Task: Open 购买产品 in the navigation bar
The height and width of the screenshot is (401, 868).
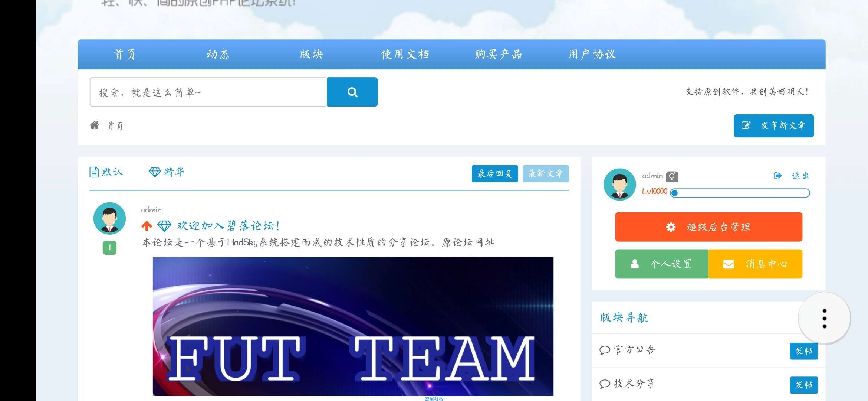Action: (x=499, y=55)
